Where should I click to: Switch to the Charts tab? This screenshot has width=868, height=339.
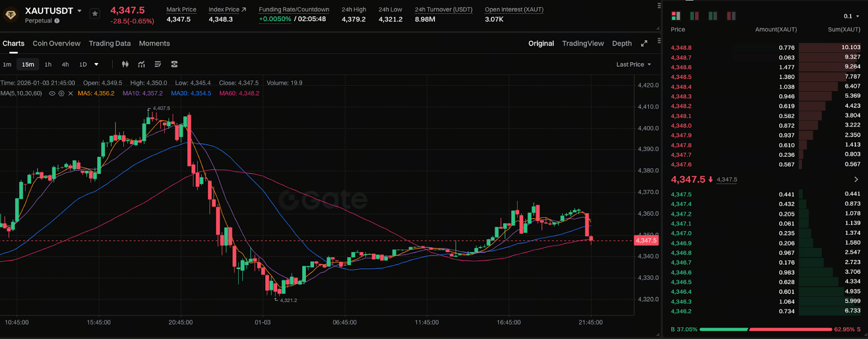pos(14,43)
